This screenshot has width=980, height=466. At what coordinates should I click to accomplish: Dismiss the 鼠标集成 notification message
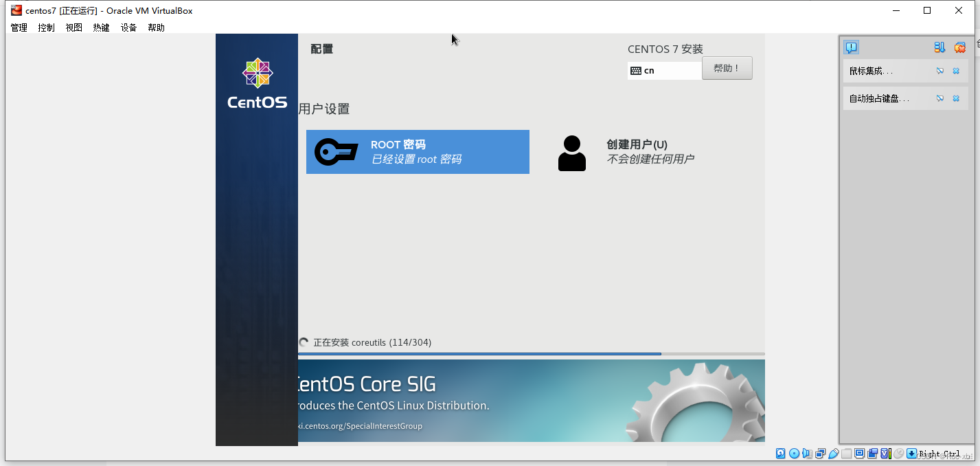(956, 71)
